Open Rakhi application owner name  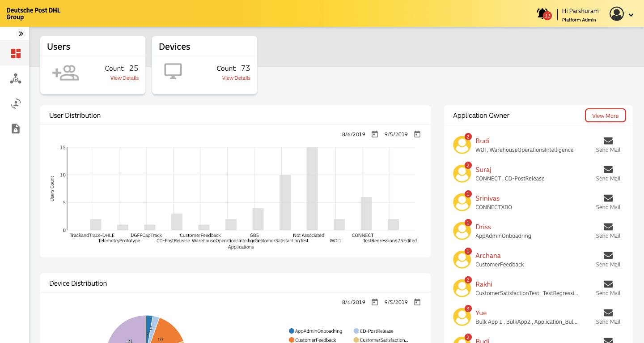pyautogui.click(x=484, y=284)
